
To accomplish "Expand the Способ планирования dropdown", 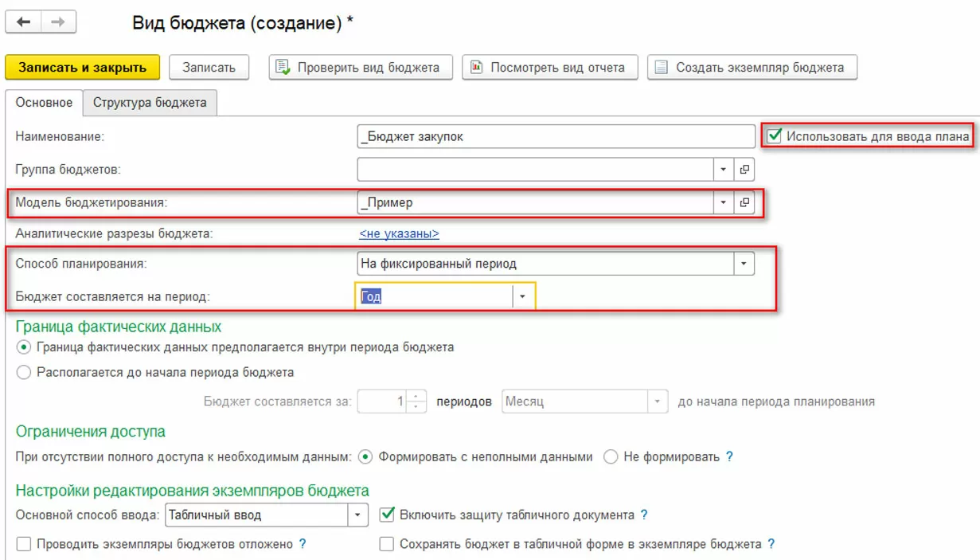I will pos(744,263).
